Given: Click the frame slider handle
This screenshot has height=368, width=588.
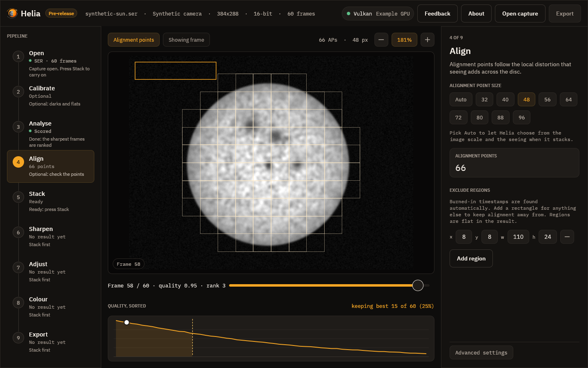Looking at the screenshot, I should [x=418, y=285].
